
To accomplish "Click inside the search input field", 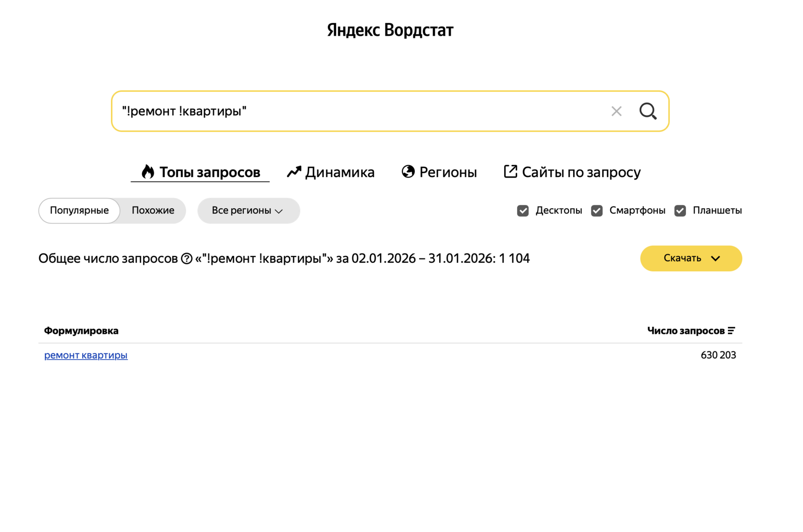I will coord(335,111).
